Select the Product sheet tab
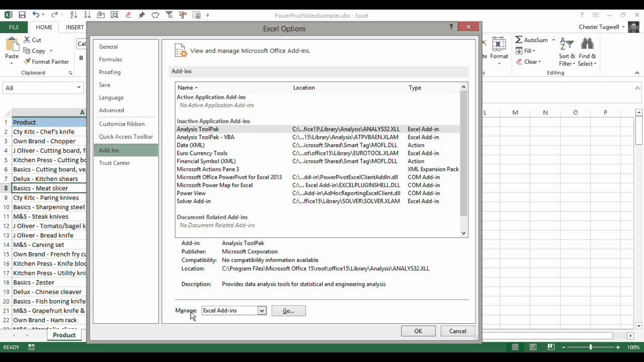 [64, 335]
